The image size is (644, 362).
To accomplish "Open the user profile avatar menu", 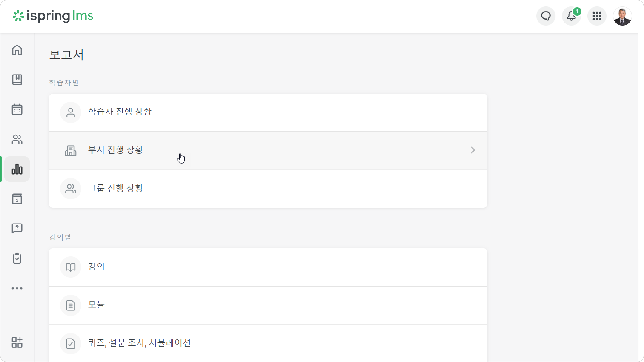I will pyautogui.click(x=622, y=16).
